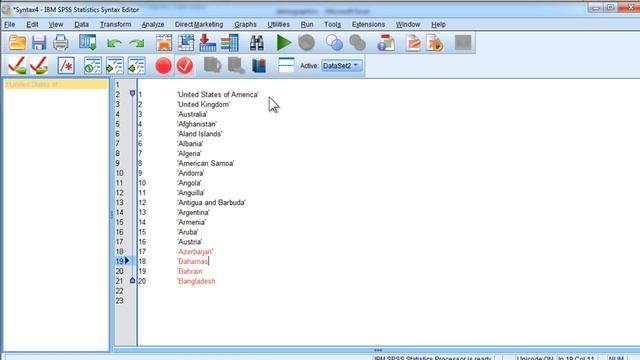Click the outdent-left syntax icon
Screen dimensions: 640x360
[x=136, y=65]
